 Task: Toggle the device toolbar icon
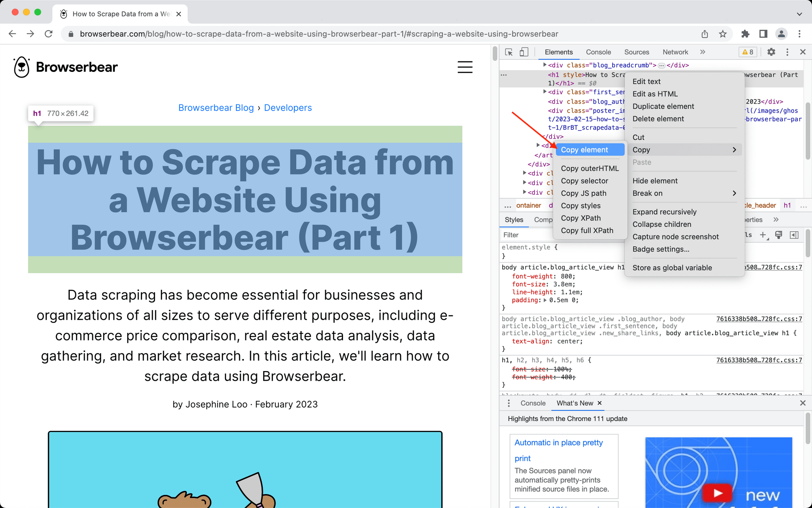pyautogui.click(x=524, y=52)
